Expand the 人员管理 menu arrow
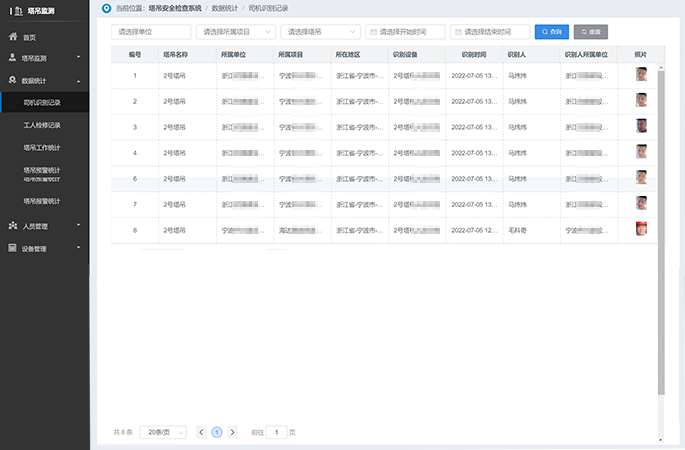The width and height of the screenshot is (685, 450). pyautogui.click(x=79, y=226)
